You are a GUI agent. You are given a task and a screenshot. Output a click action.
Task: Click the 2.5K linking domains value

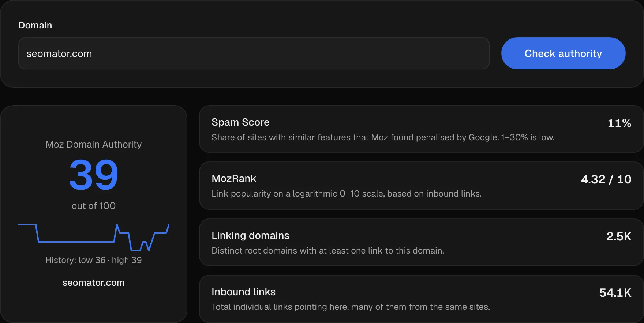619,236
